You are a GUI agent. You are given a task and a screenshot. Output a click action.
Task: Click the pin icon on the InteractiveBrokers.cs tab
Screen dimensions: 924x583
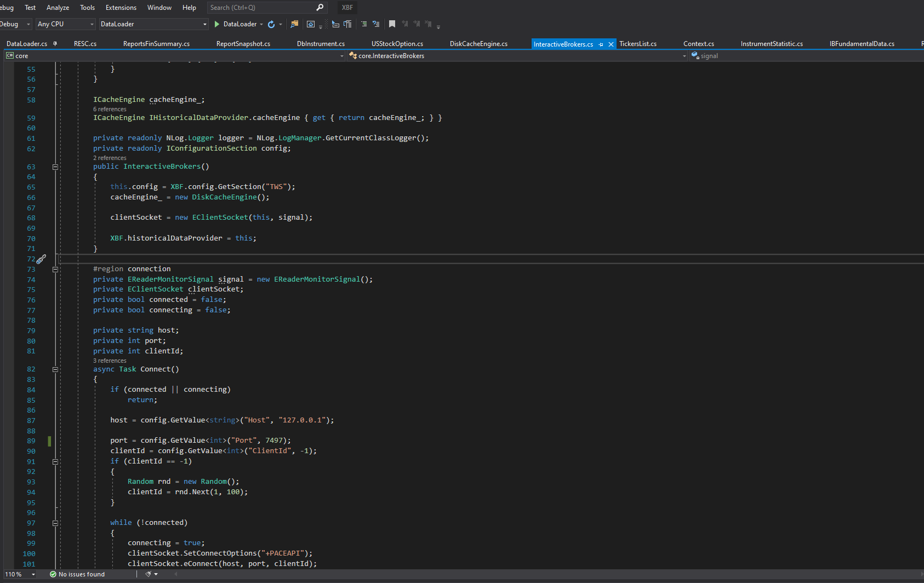601,44
